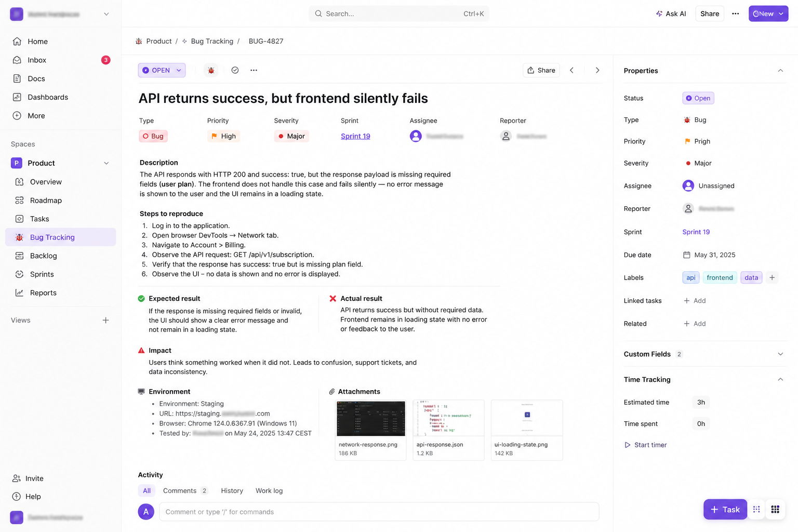Click Ask AI in the top bar

(671, 14)
